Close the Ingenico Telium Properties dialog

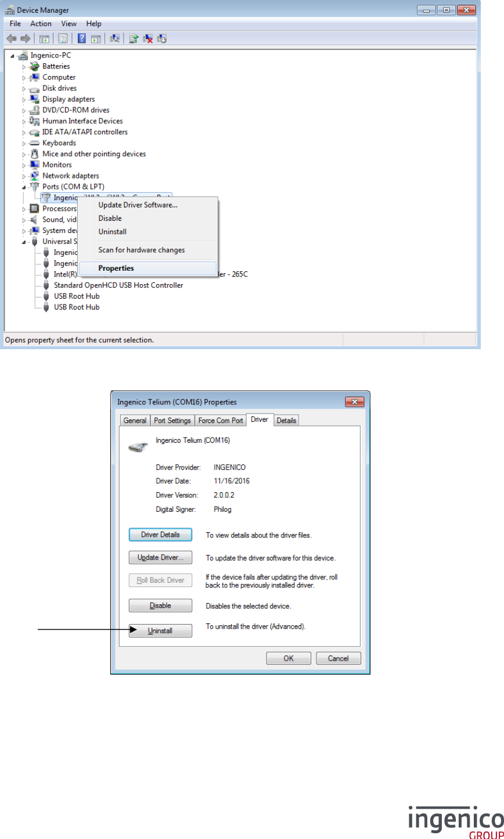[354, 402]
